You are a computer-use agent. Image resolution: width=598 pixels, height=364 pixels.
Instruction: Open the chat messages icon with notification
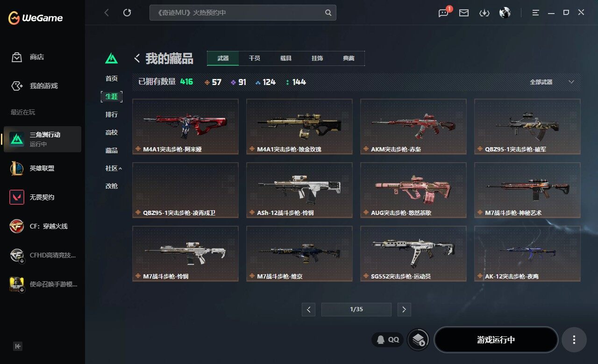tap(443, 13)
